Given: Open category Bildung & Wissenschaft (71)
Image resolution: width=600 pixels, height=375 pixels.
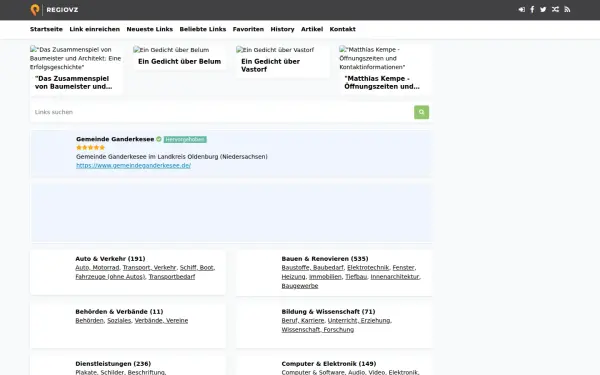Looking at the screenshot, I should pyautogui.click(x=328, y=312).
